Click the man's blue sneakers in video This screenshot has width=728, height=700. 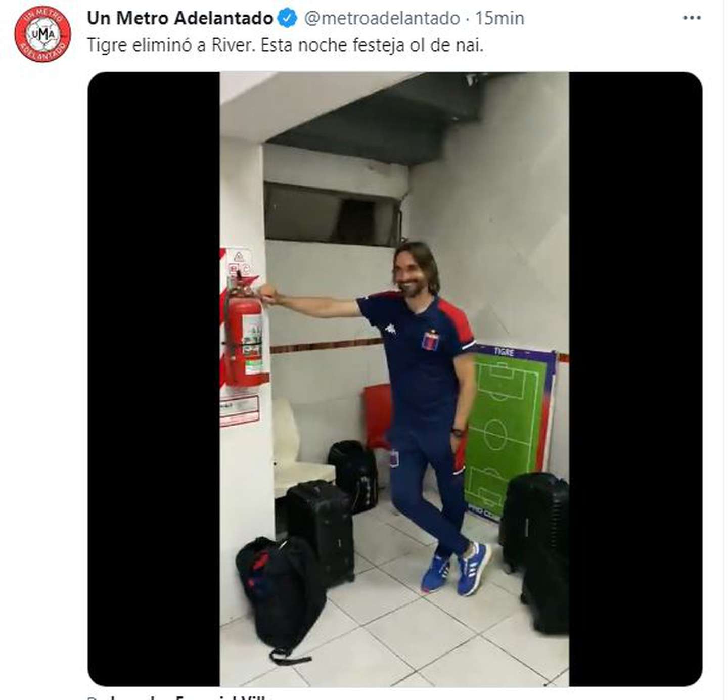[x=456, y=569]
